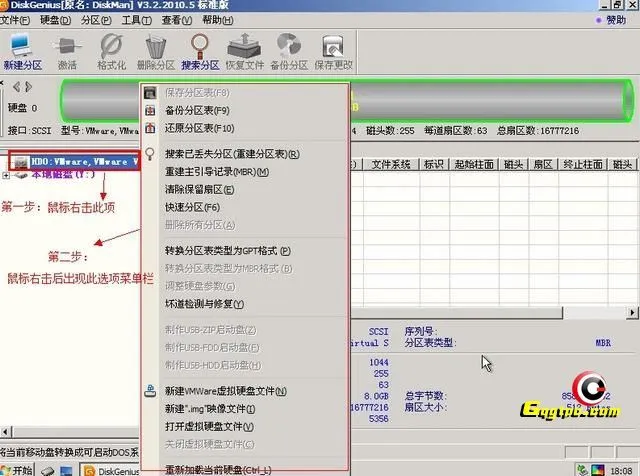Click the network tray icon
640x476 pixels.
[583, 470]
